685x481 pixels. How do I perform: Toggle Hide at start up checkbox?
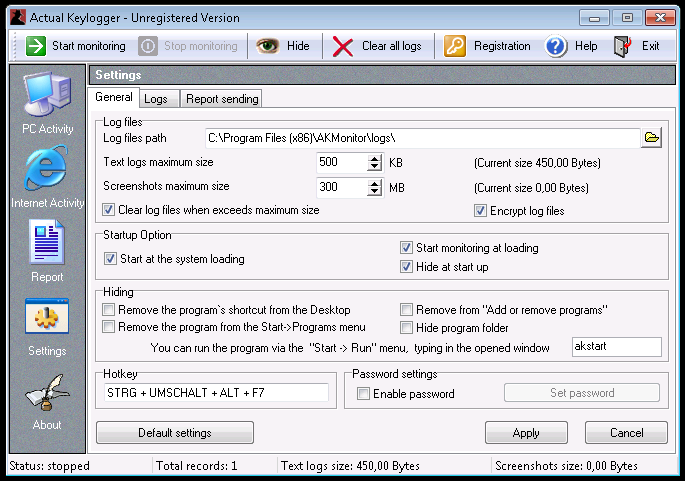click(x=406, y=266)
